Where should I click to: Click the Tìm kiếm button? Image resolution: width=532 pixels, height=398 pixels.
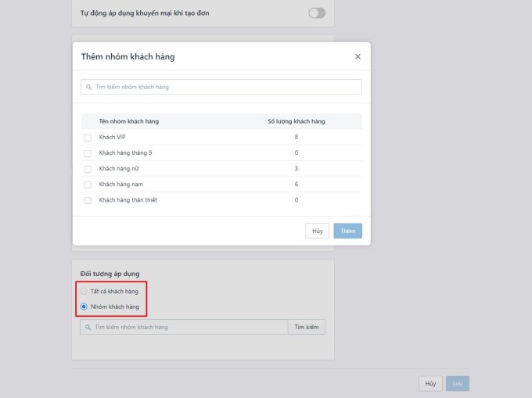tap(307, 327)
